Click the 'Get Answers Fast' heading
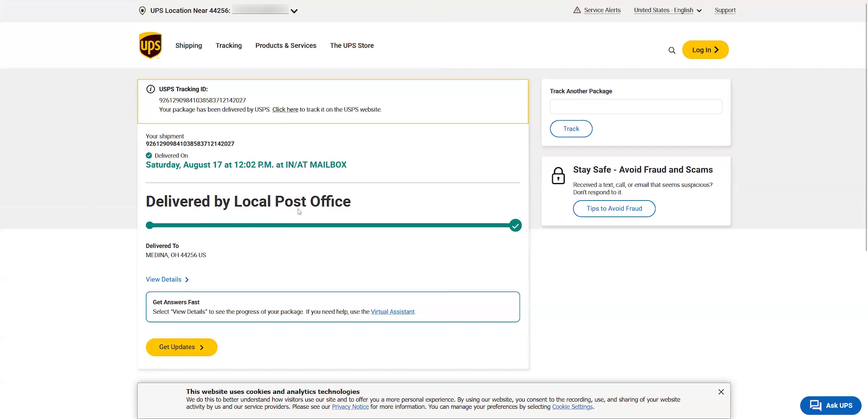The width and height of the screenshot is (868, 419). 176,302
